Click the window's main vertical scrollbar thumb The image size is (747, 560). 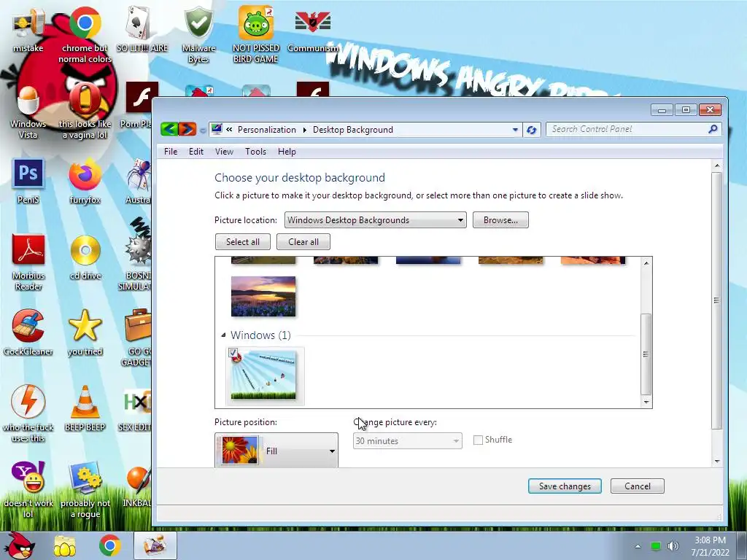[716, 300]
